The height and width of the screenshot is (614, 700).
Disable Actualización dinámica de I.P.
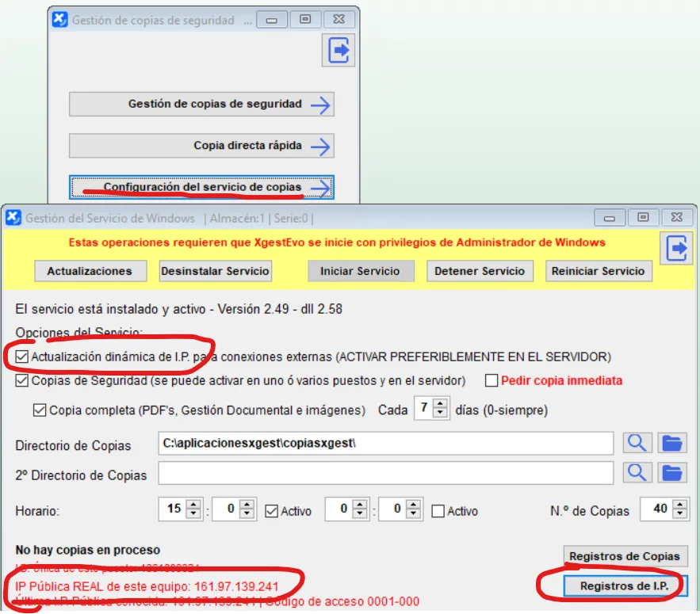tap(21, 357)
